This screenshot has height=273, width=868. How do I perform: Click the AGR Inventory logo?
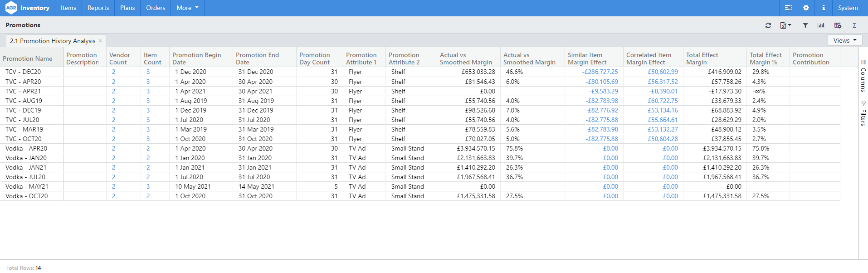(28, 8)
